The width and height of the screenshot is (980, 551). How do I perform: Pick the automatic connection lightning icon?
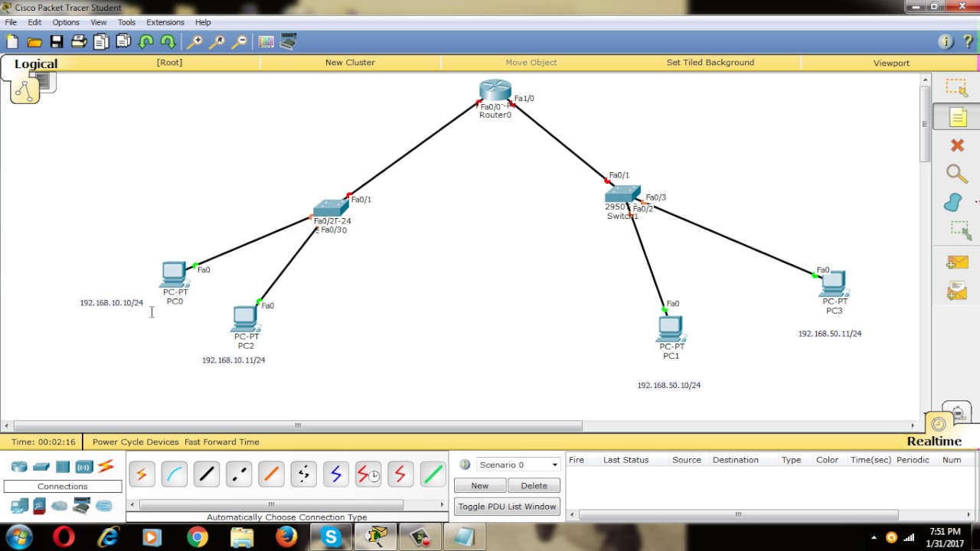[142, 474]
